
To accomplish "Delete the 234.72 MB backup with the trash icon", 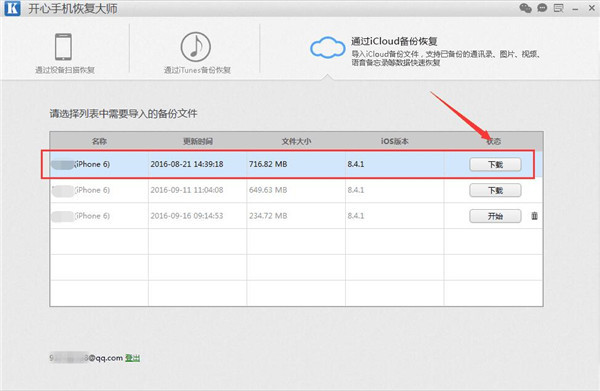I will pyautogui.click(x=535, y=216).
